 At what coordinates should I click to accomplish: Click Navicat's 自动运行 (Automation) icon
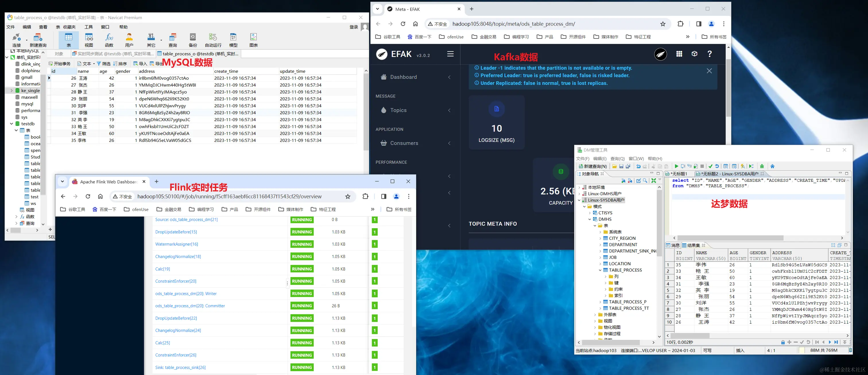(213, 40)
